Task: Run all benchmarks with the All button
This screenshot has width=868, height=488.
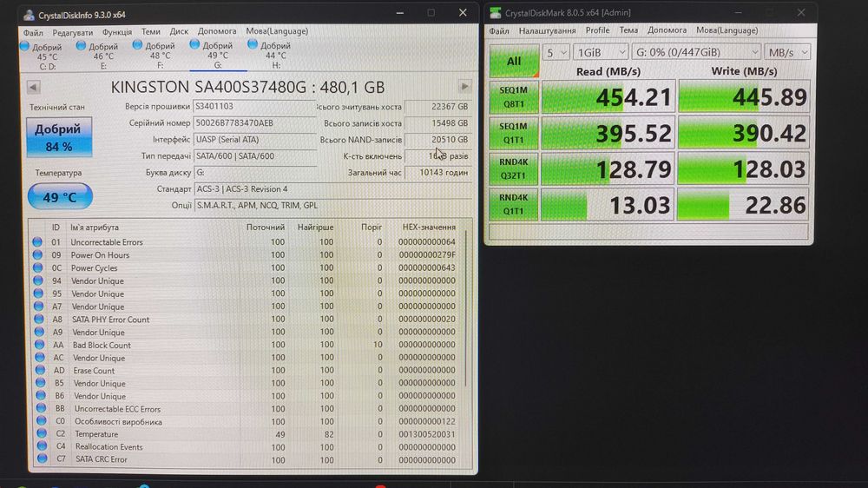Action: pyautogui.click(x=514, y=61)
